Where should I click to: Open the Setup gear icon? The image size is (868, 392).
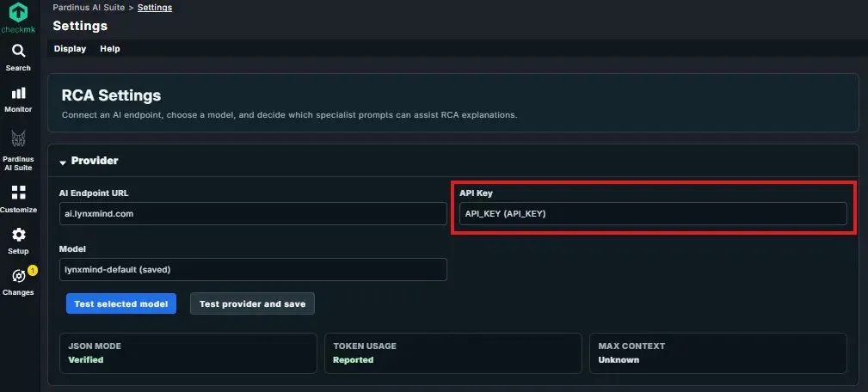pyautogui.click(x=18, y=235)
